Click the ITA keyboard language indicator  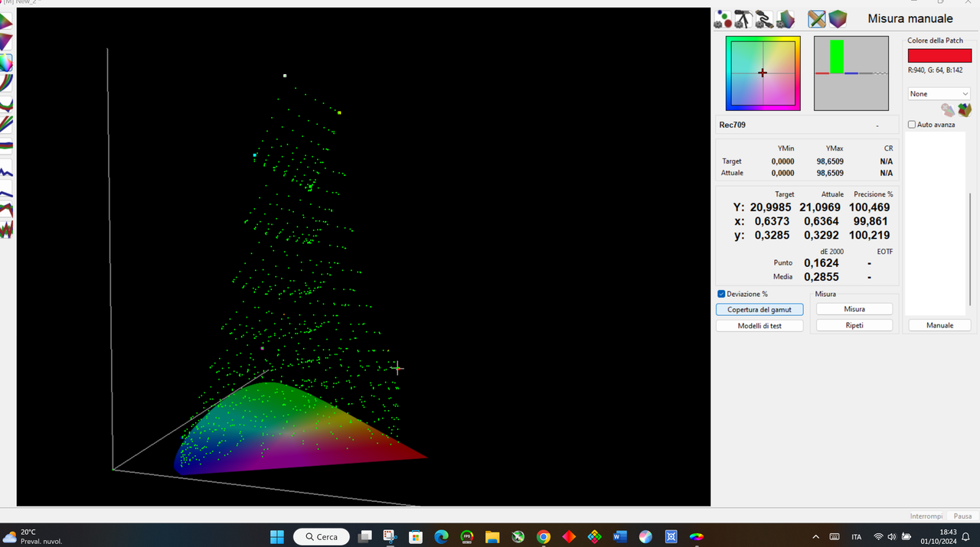coord(856,537)
